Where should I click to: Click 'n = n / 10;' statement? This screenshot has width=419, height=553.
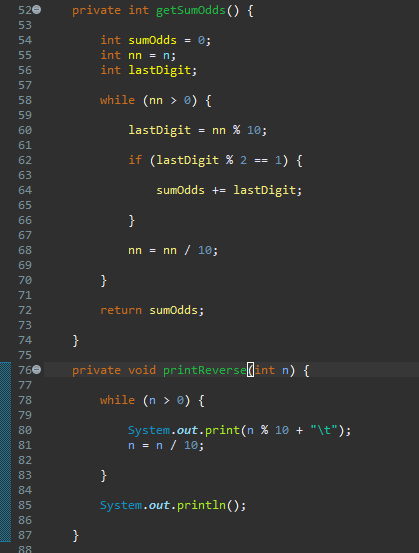(166, 445)
